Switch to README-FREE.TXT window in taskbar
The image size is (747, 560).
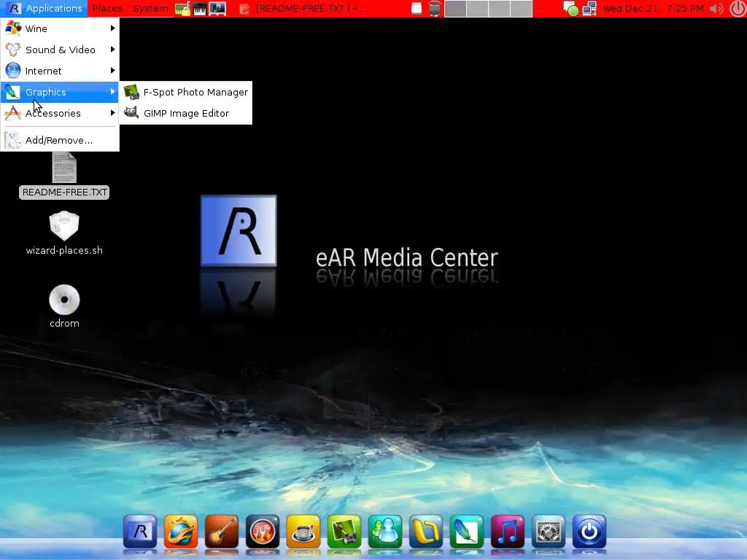(304, 8)
